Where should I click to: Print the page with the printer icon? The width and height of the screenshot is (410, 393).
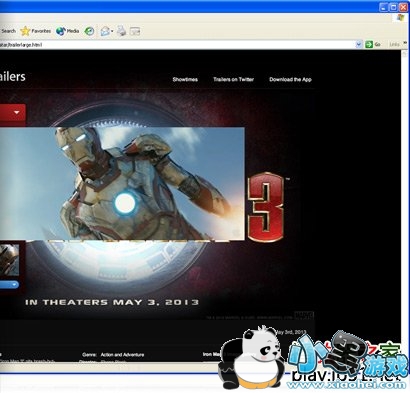[x=122, y=31]
